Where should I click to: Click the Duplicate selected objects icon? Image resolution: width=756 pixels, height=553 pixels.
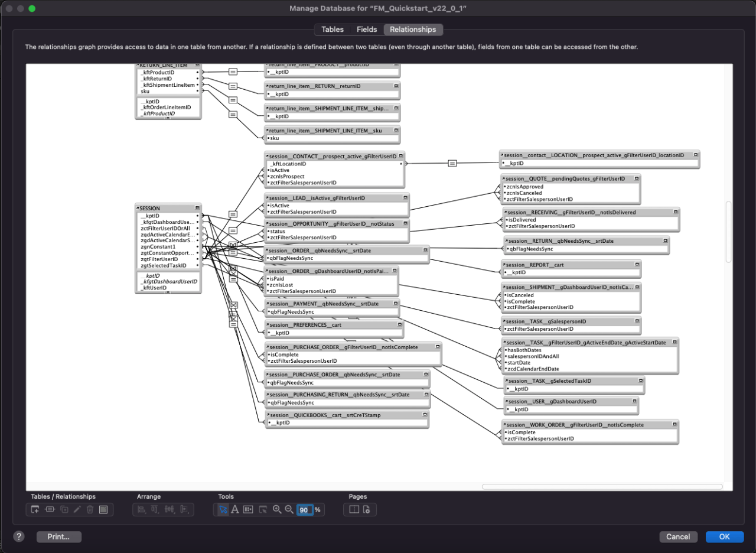pyautogui.click(x=64, y=509)
